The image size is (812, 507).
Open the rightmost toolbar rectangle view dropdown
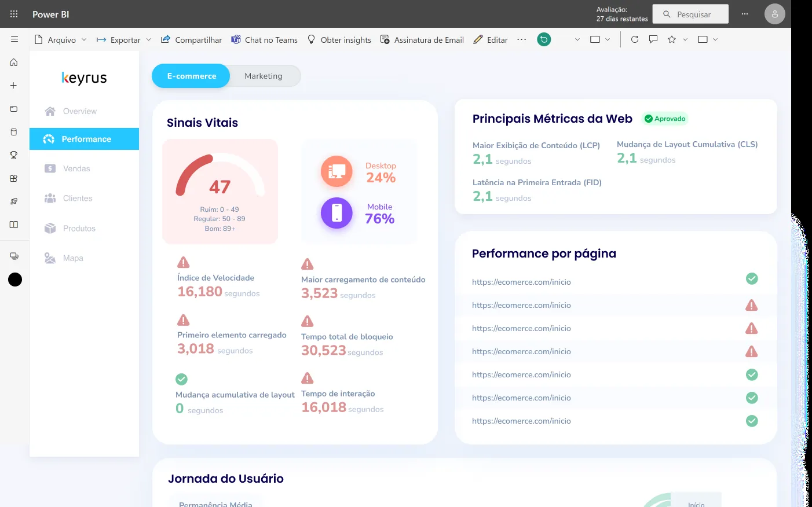[708, 39]
